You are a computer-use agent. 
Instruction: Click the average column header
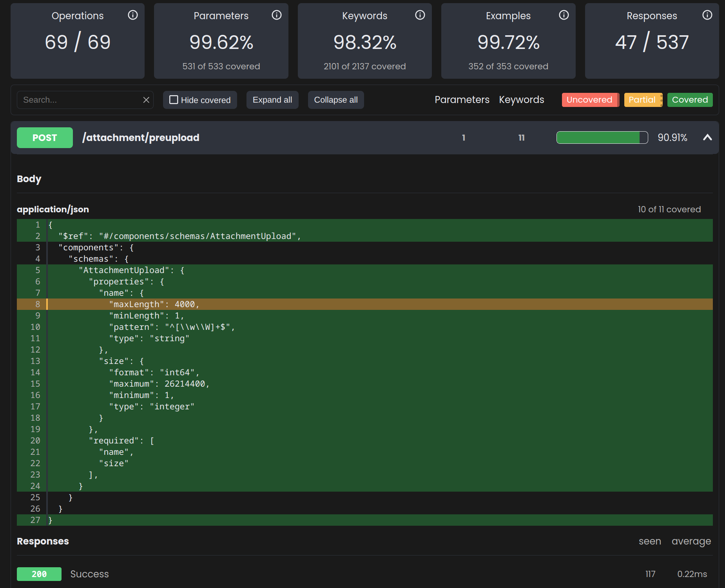pyautogui.click(x=691, y=541)
